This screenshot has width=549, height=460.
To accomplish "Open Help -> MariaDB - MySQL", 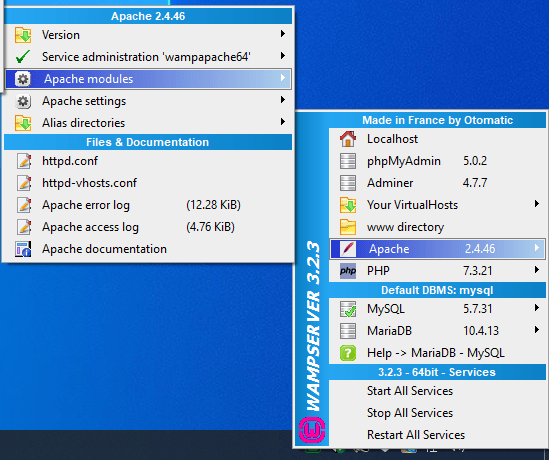I will coord(437,353).
